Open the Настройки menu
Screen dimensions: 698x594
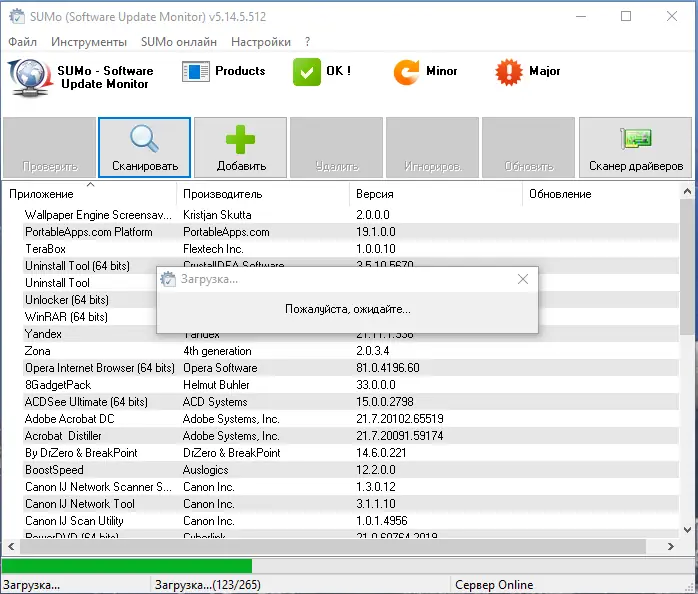[261, 42]
